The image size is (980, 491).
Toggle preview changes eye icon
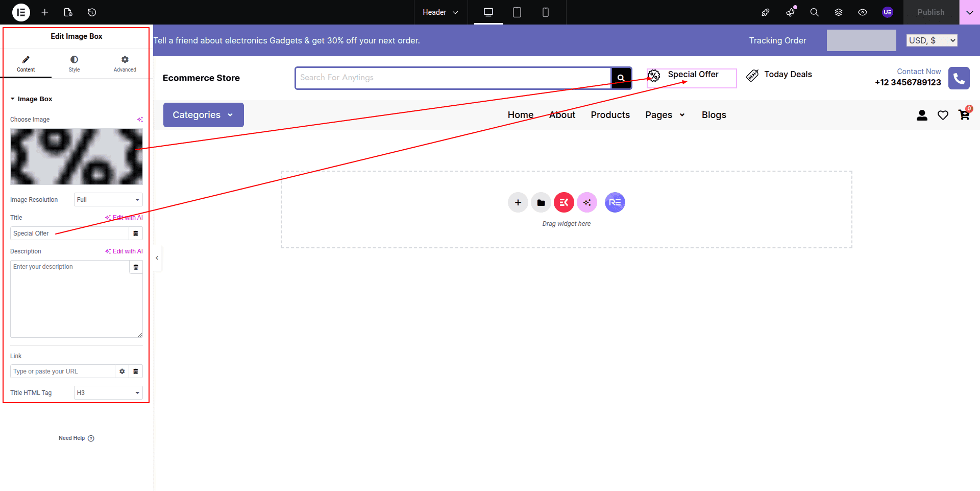point(862,12)
